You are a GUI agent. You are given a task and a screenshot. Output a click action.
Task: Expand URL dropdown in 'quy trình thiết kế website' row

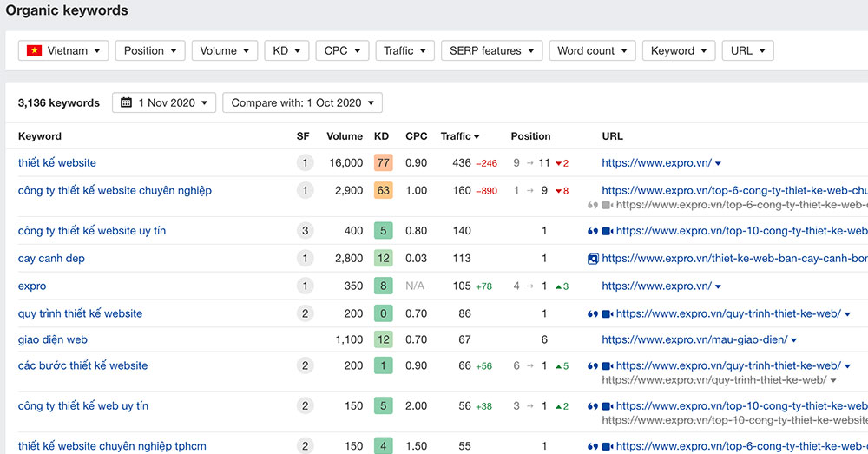847,314
